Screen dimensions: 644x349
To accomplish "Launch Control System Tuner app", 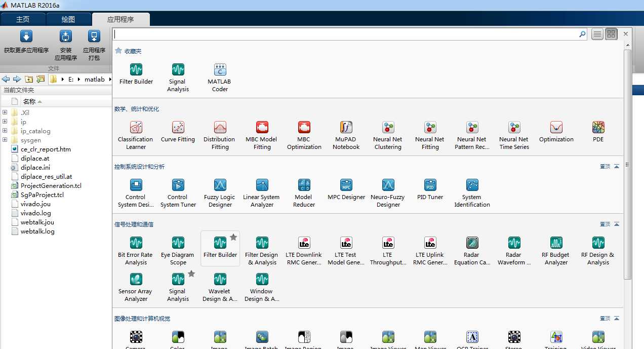I will [x=178, y=193].
